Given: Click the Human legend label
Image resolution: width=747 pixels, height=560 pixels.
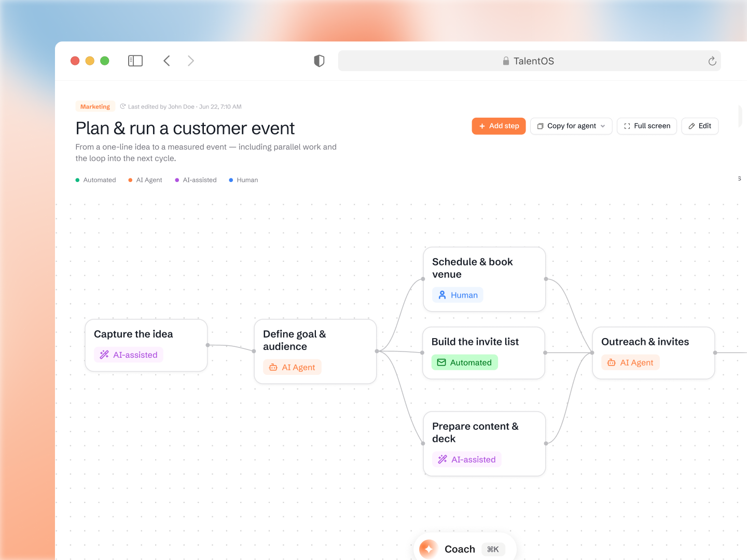Looking at the screenshot, I should [x=247, y=180].
